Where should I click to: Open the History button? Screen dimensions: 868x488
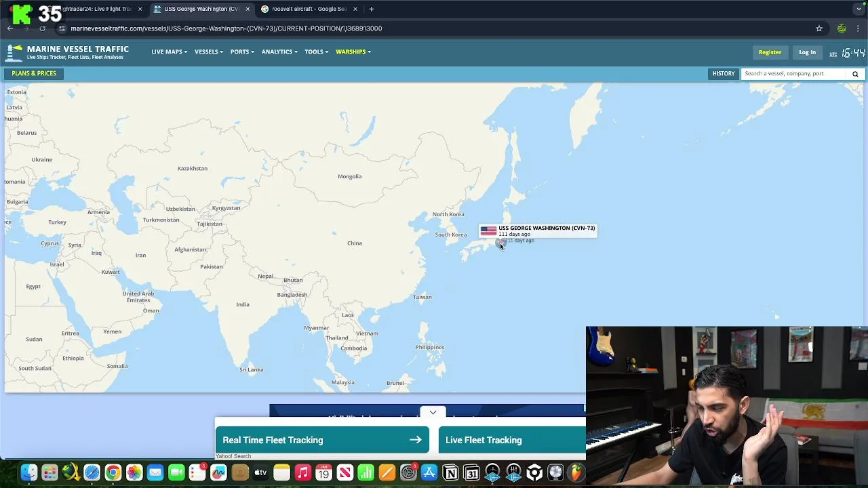724,73
